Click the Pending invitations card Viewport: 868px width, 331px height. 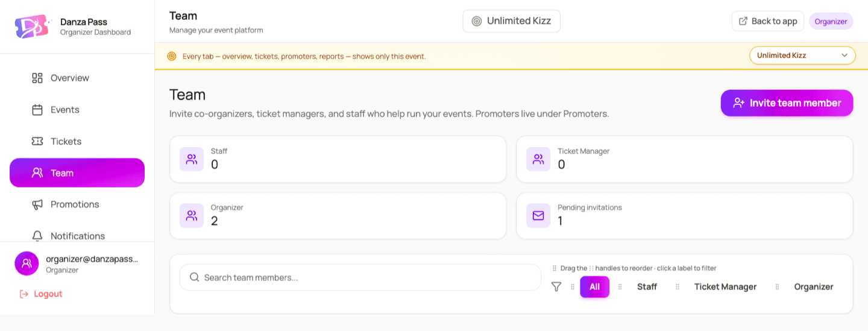[685, 216]
